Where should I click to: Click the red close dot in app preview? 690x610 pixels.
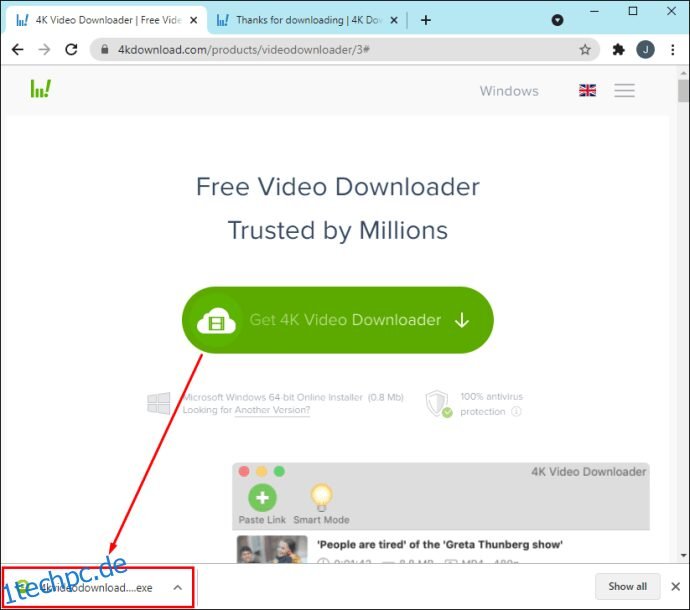244,472
